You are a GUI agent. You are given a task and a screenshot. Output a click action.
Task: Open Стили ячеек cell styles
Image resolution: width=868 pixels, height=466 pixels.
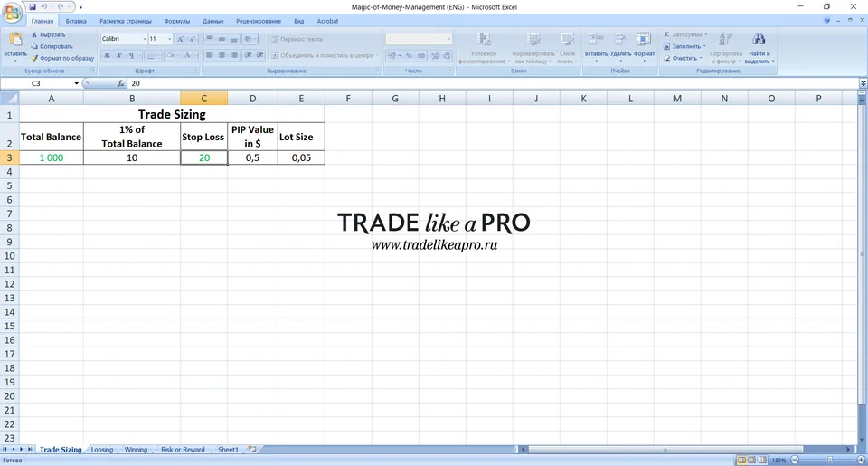click(567, 48)
